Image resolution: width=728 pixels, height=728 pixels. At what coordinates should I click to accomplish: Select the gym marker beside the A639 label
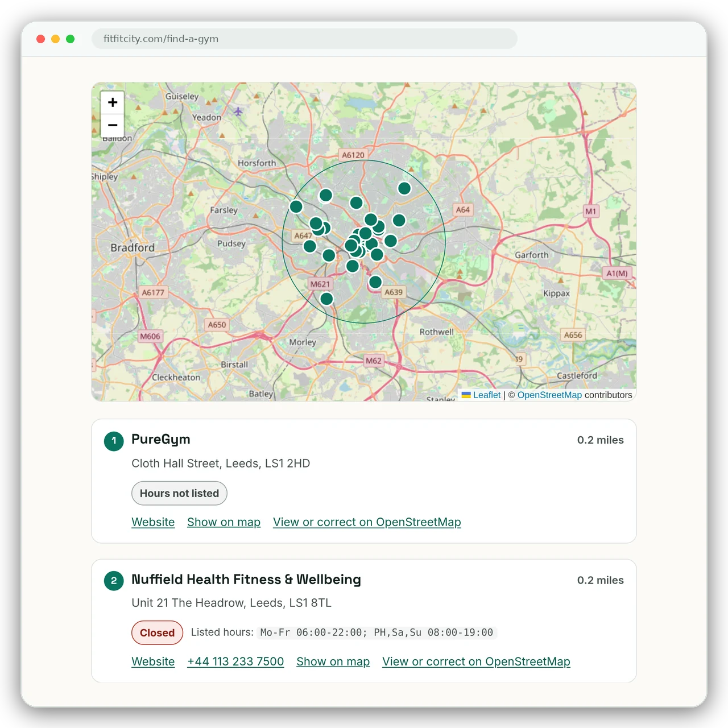[375, 282]
